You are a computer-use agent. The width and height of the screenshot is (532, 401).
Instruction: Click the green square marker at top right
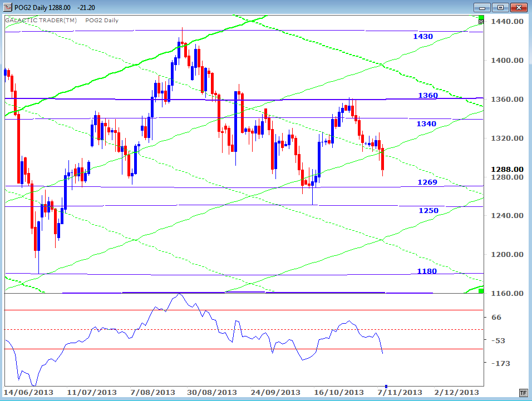pyautogui.click(x=481, y=17)
